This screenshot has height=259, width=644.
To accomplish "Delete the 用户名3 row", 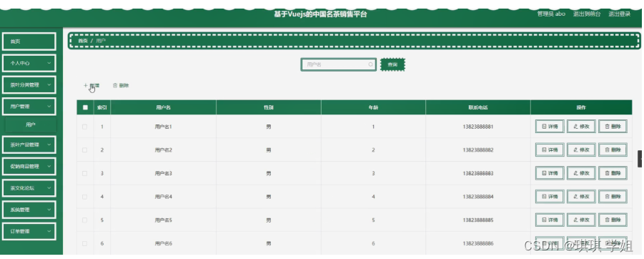I will (x=613, y=173).
